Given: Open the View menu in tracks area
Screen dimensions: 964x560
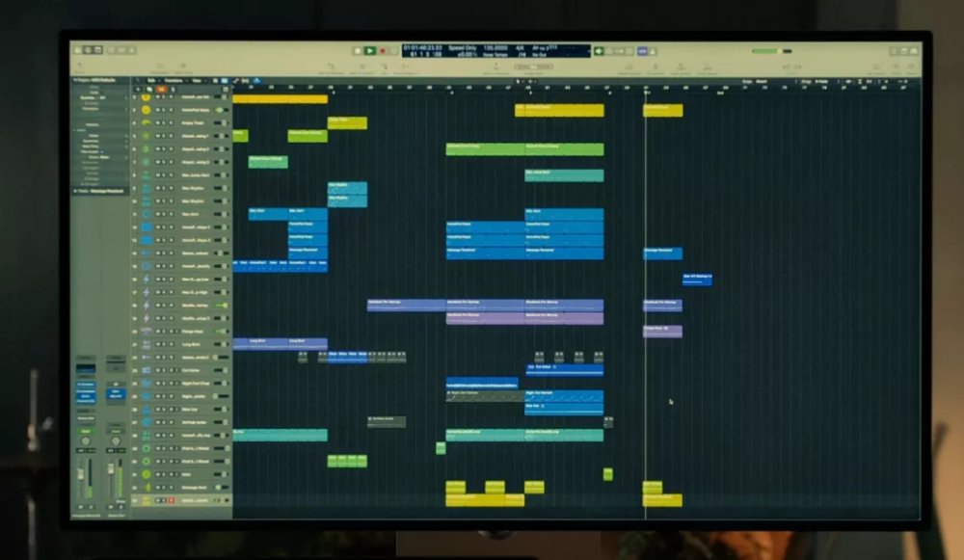Looking at the screenshot, I should [198, 81].
